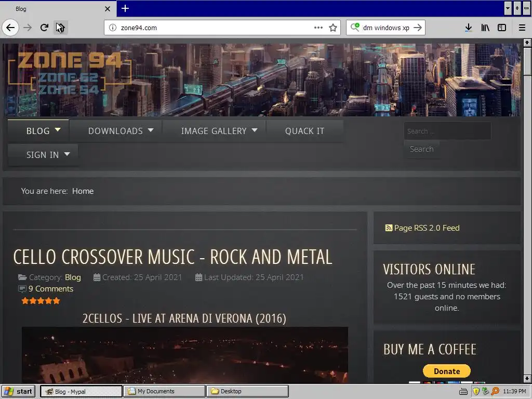532x399 pixels.
Task: Click the browser forward arrow
Action: (x=28, y=28)
